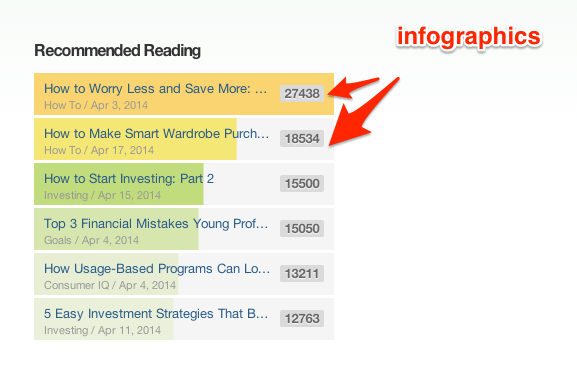Click the 'Recommended Reading' heading
Image resolution: width=577 pixels, height=383 pixels.
pyautogui.click(x=117, y=51)
